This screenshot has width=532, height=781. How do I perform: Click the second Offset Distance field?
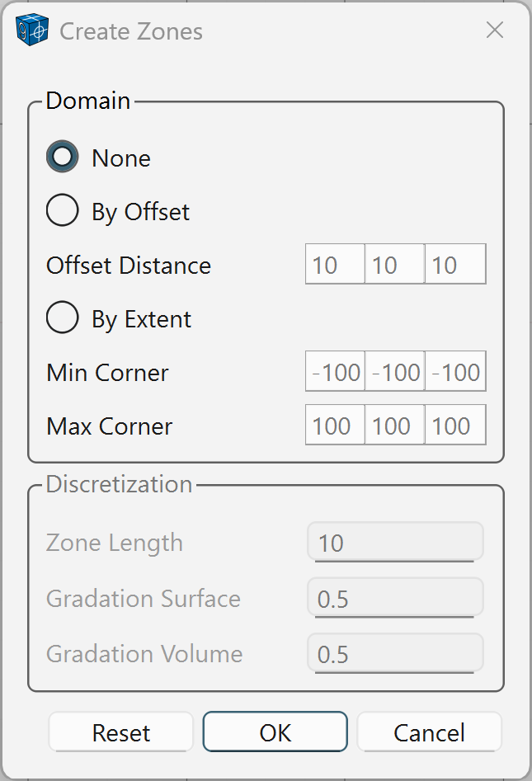point(395,265)
